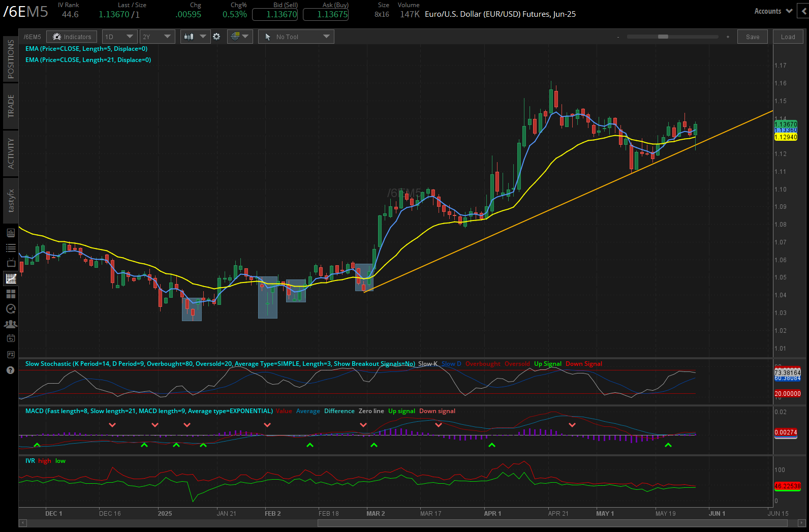The image size is (809, 532).
Task: Click the calendar sidebar icon
Action: point(11,338)
